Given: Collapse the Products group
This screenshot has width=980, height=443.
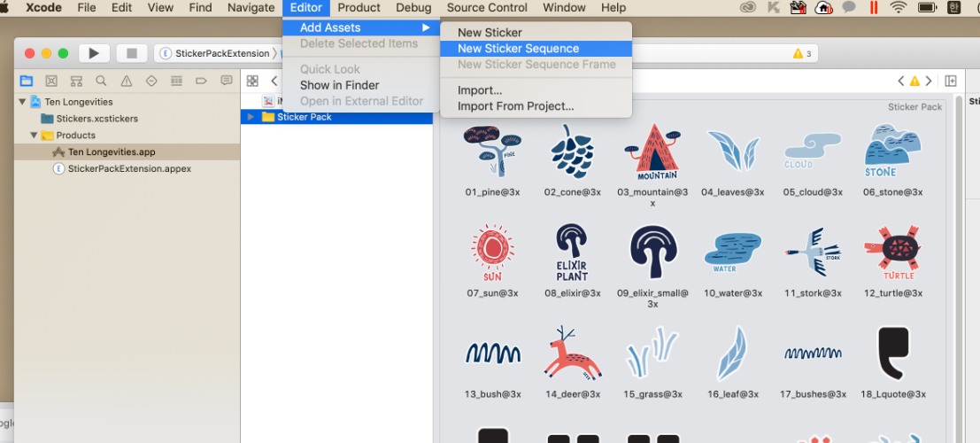Looking at the screenshot, I should click(x=34, y=136).
